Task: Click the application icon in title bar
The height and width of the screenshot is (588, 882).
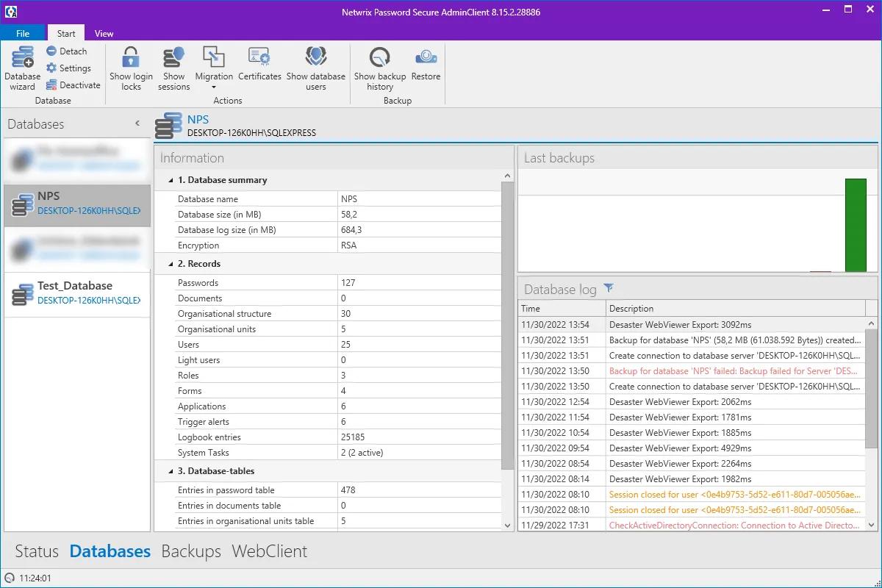Action: [x=11, y=11]
